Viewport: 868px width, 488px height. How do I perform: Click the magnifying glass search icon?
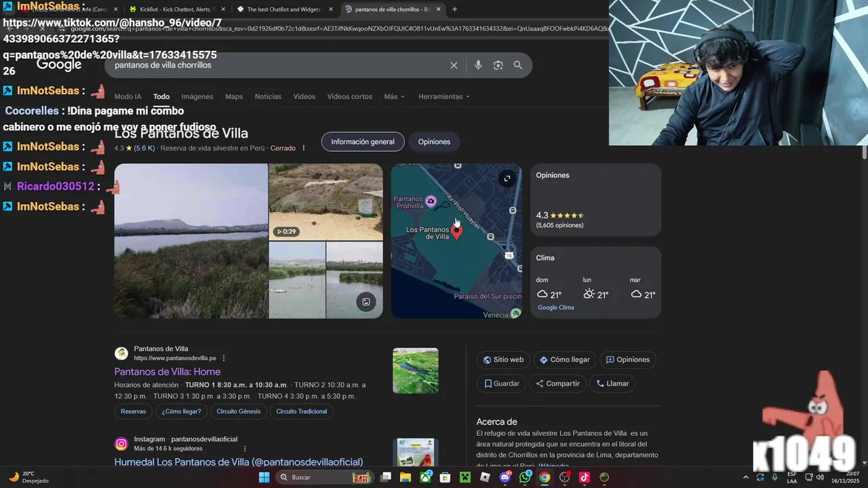518,65
